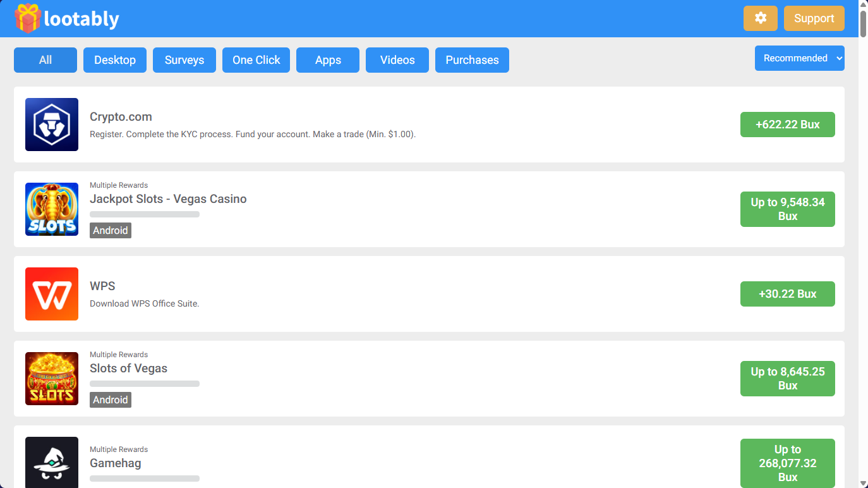Viewport: 868px width, 488px height.
Task: Select the All filter tab
Action: (x=45, y=60)
